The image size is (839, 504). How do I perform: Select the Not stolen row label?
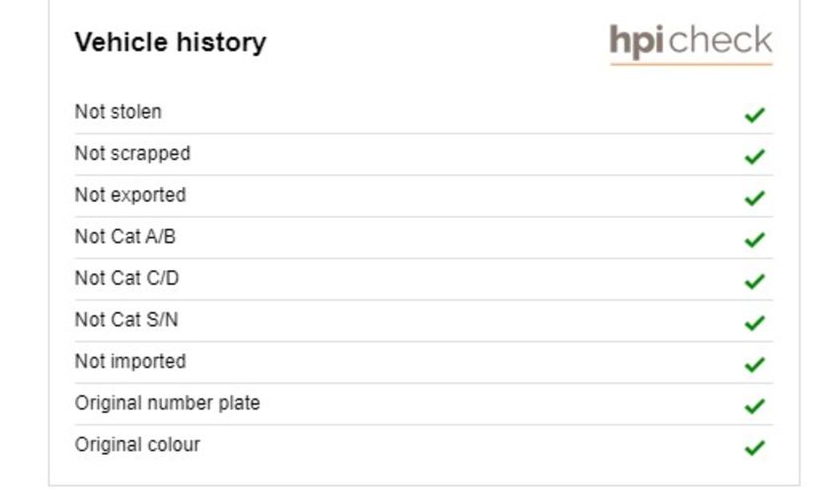(117, 111)
